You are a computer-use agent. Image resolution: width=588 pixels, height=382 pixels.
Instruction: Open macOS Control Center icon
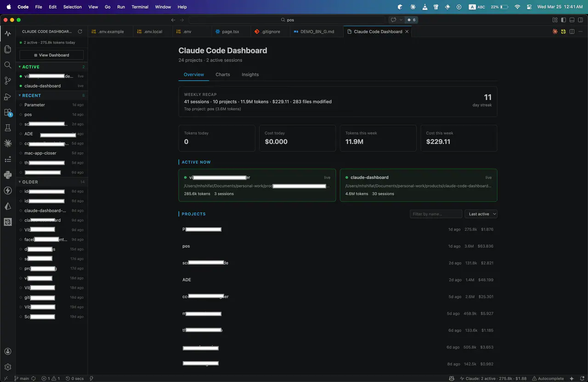tap(529, 7)
